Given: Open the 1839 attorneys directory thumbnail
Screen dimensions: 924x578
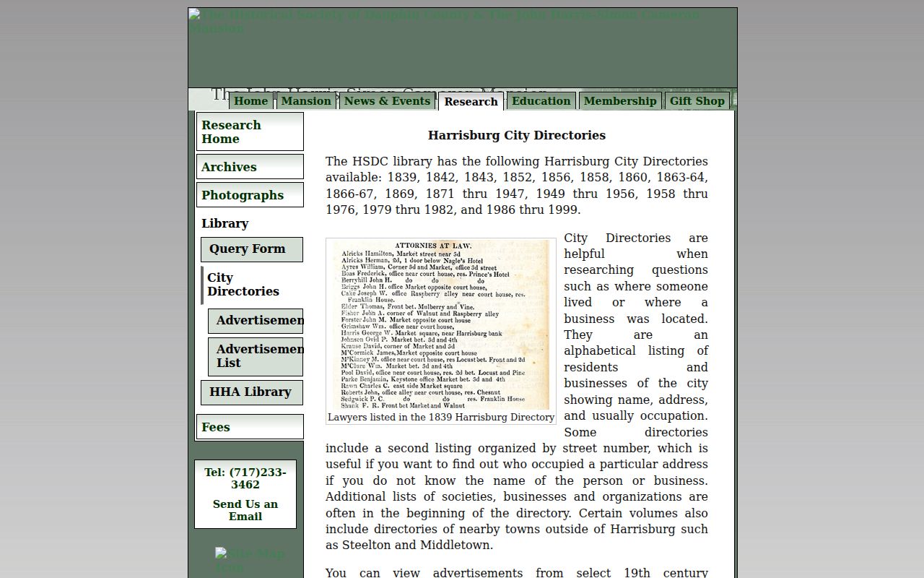Looking at the screenshot, I should pos(441,324).
